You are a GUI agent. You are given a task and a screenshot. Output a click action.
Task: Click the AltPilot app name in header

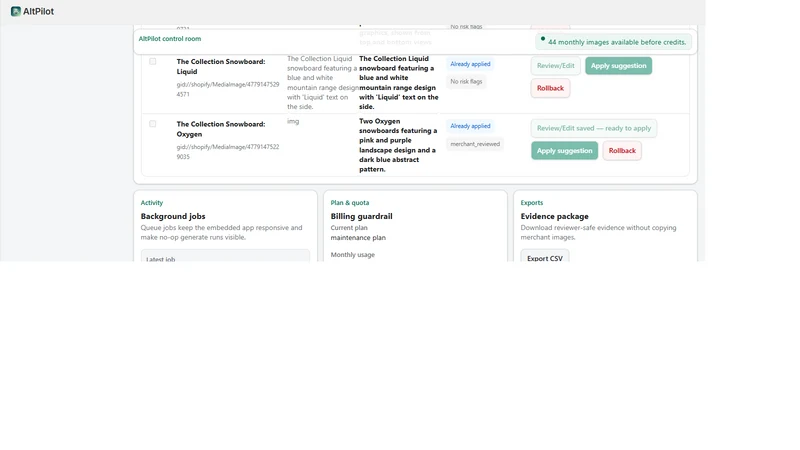pos(38,11)
